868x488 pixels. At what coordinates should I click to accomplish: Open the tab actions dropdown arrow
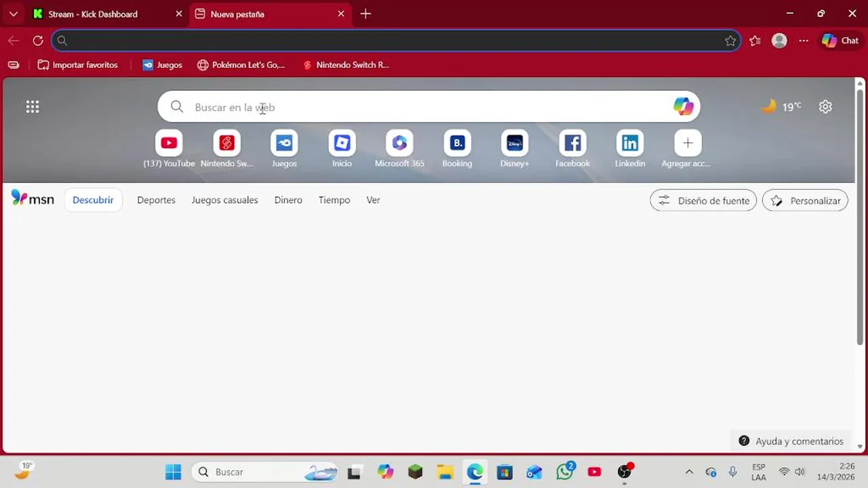[x=13, y=14]
